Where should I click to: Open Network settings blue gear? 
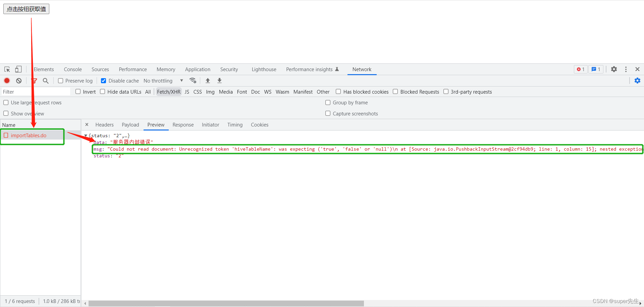(x=637, y=81)
